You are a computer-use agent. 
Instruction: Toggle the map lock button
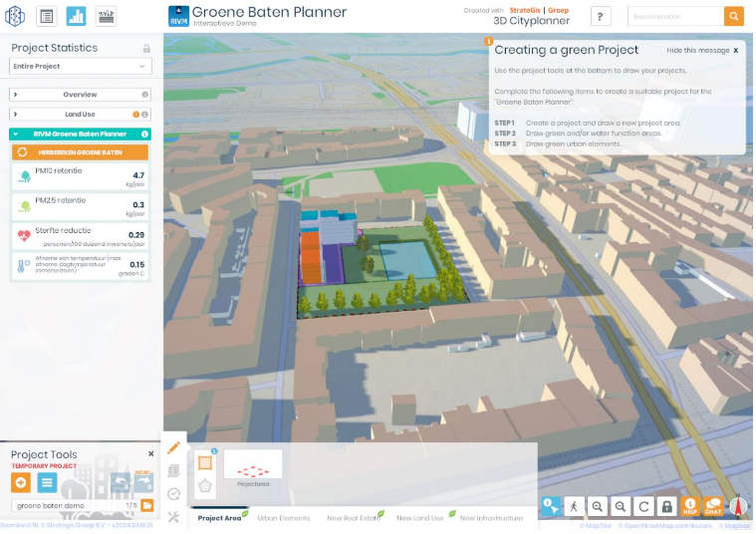click(666, 506)
